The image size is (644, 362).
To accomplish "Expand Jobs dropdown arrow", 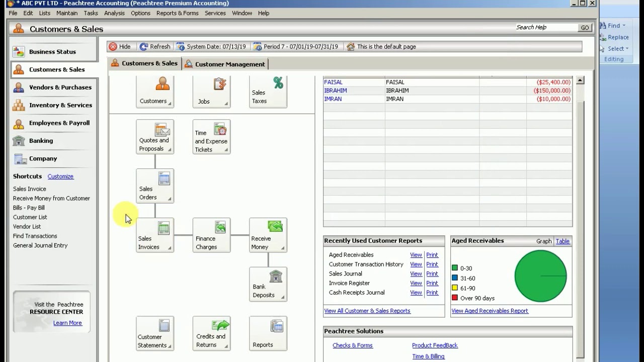I will click(226, 104).
